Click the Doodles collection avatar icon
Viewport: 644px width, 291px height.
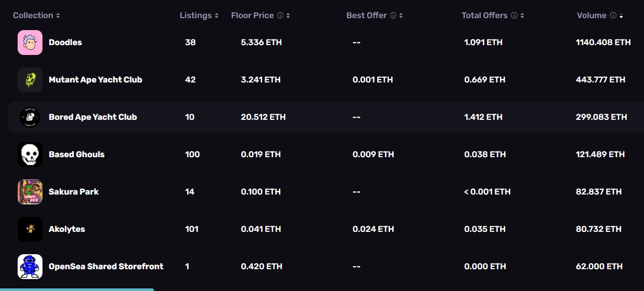point(30,43)
